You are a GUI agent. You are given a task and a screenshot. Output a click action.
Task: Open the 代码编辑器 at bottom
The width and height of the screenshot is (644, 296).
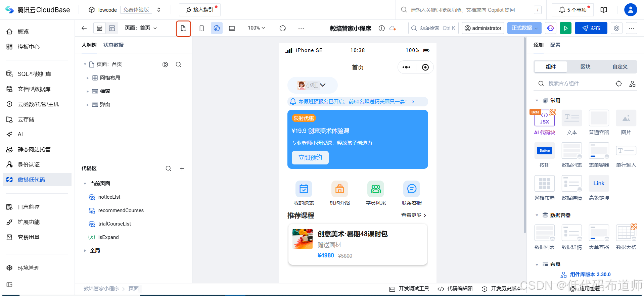tap(455, 289)
